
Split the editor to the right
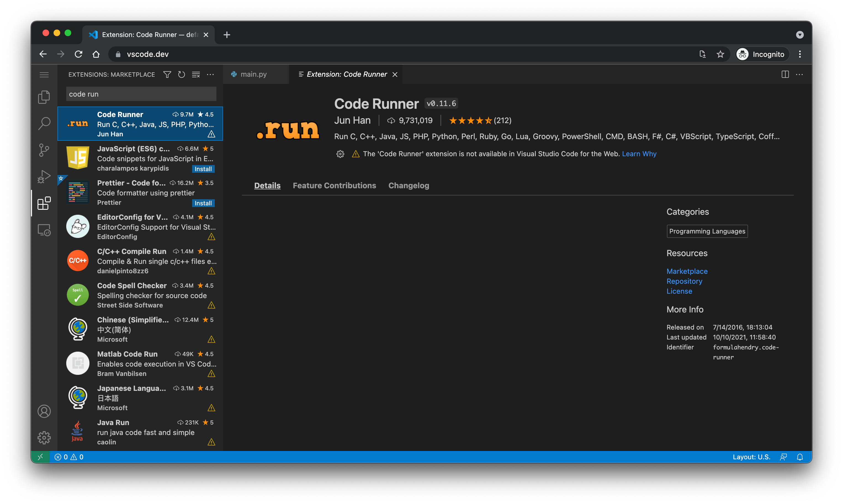click(x=785, y=74)
